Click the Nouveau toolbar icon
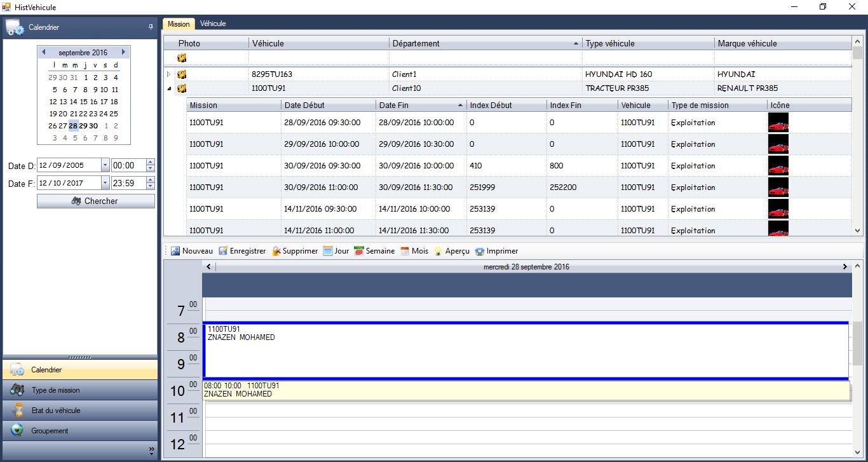This screenshot has height=462, width=868. pos(175,251)
